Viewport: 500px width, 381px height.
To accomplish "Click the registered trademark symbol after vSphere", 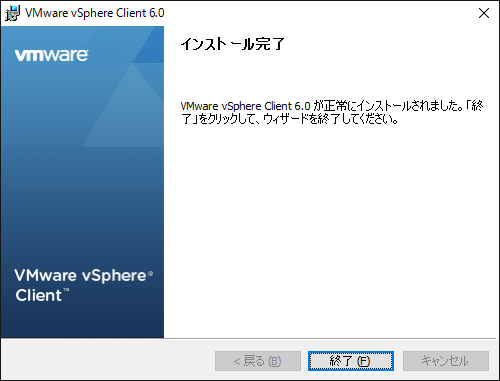I will (x=150, y=273).
